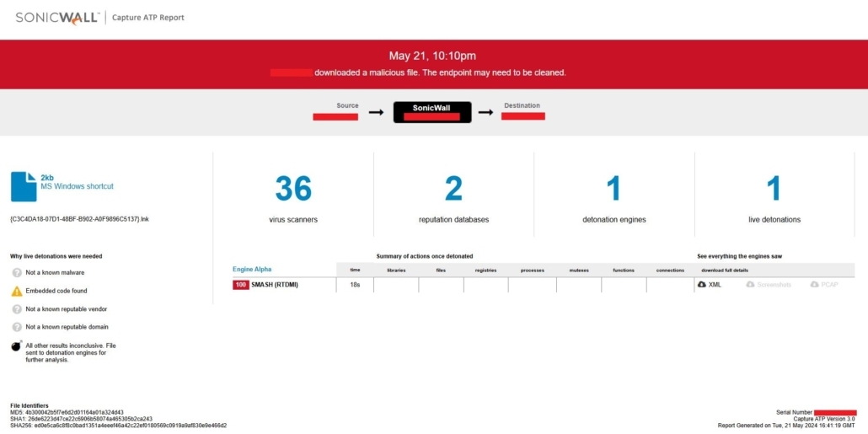Click the downloaded a malicious file message
This screenshot has width=868, height=434.
(440, 72)
